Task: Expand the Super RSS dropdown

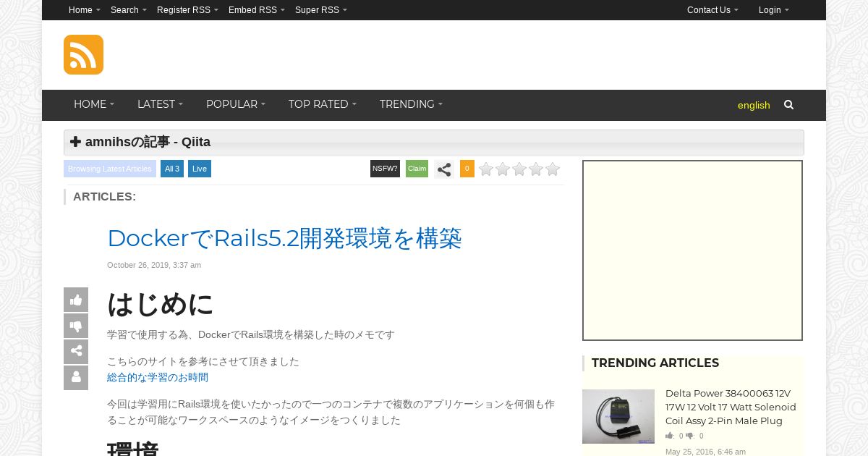Action: 321,10
